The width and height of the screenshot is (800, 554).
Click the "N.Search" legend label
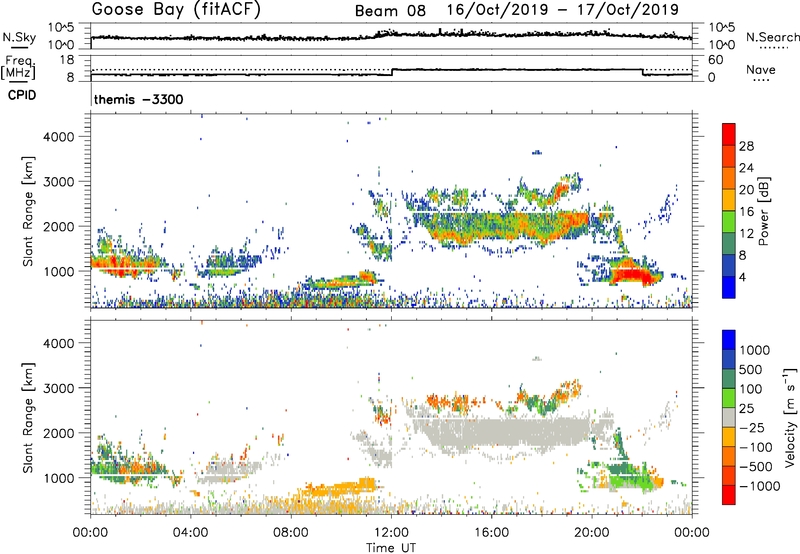(772, 37)
